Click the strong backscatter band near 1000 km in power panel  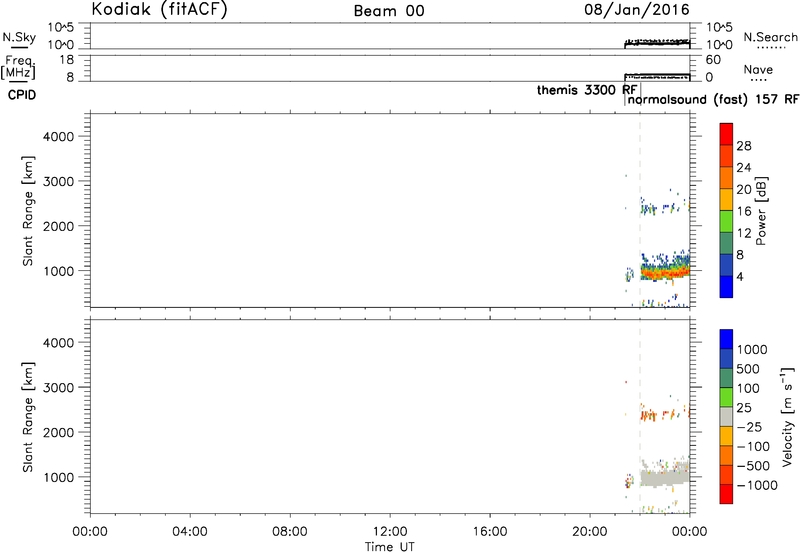(665, 272)
